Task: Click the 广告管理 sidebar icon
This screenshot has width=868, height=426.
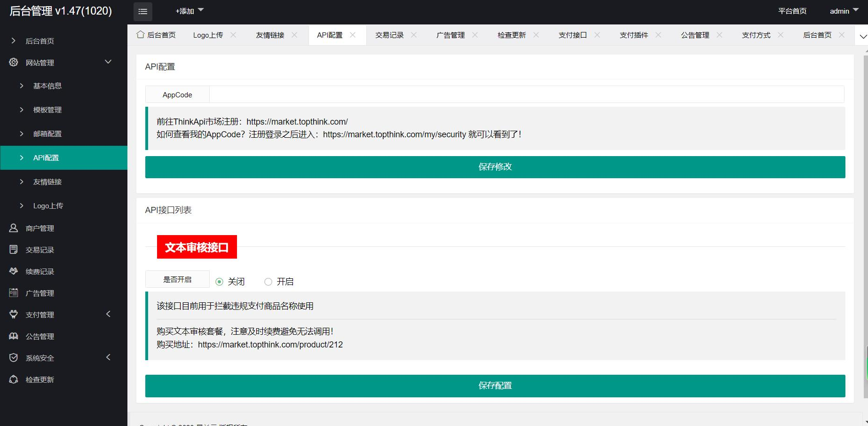Action: click(x=14, y=293)
